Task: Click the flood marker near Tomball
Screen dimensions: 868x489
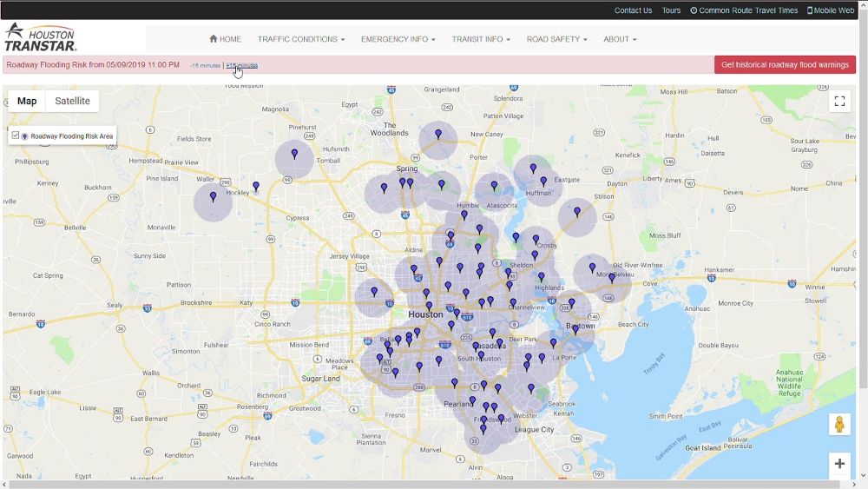Action: [294, 154]
